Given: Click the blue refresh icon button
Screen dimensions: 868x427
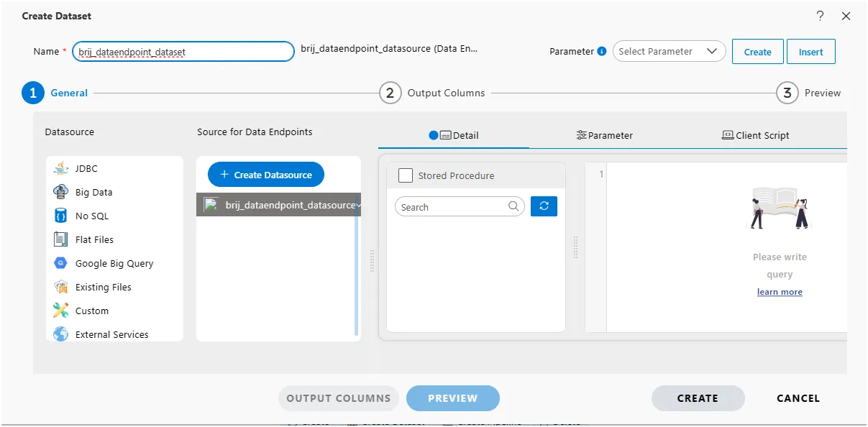Looking at the screenshot, I should (544, 206).
